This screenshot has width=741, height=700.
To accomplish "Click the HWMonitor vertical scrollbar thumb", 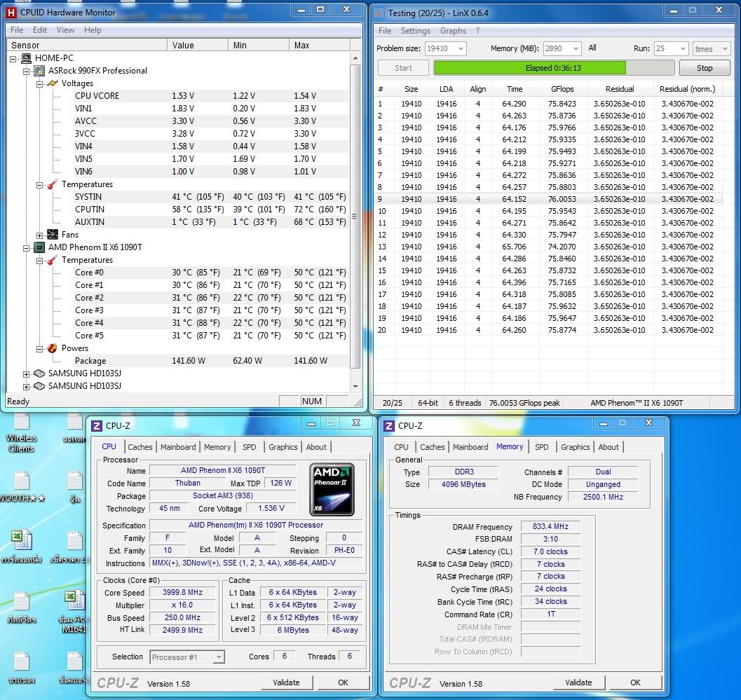I will [x=355, y=216].
